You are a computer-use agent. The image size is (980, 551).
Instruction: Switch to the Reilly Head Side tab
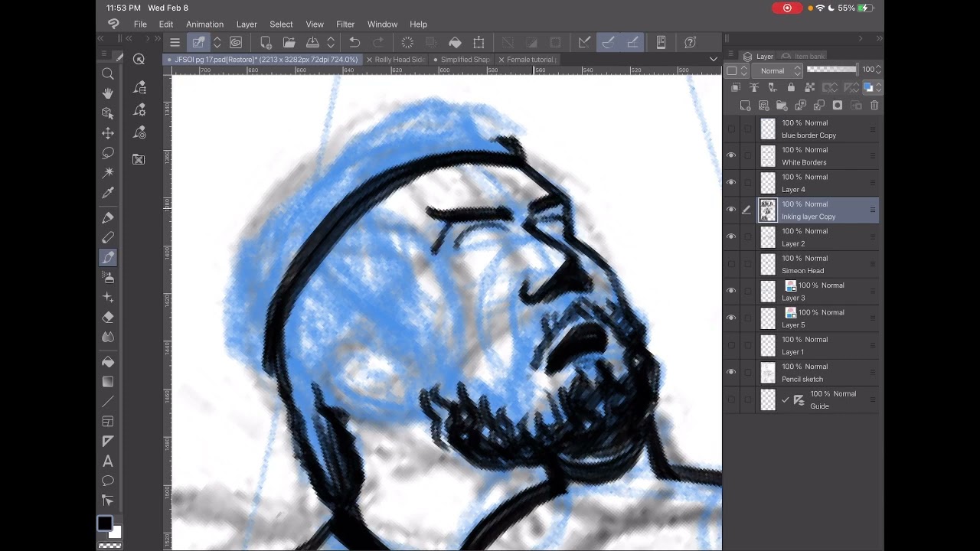396,60
